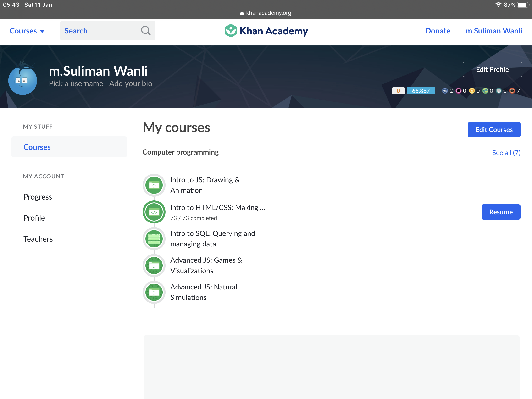Open Intro to SQL: Querying and managing data
Image resolution: width=532 pixels, height=399 pixels.
point(213,238)
